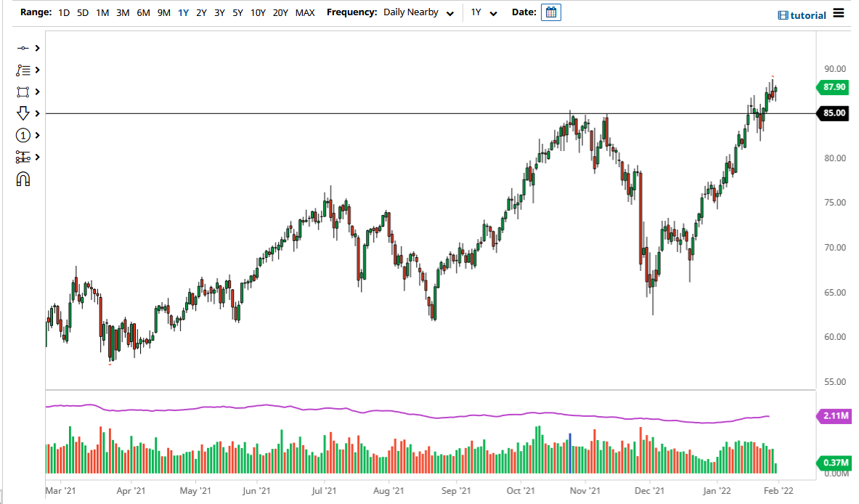
Task: Select the 5D range
Action: click(82, 12)
